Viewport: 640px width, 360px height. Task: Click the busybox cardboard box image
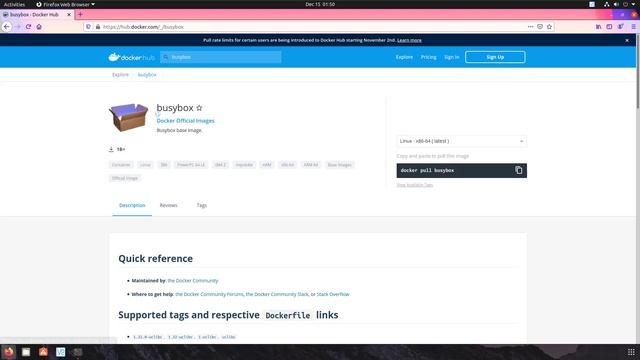(x=128, y=118)
